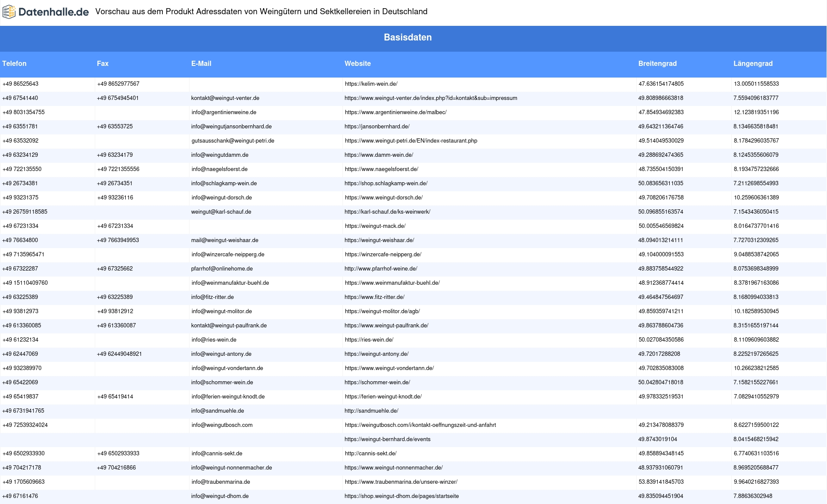Select email mail@weingut-weishaar.de

(225, 240)
